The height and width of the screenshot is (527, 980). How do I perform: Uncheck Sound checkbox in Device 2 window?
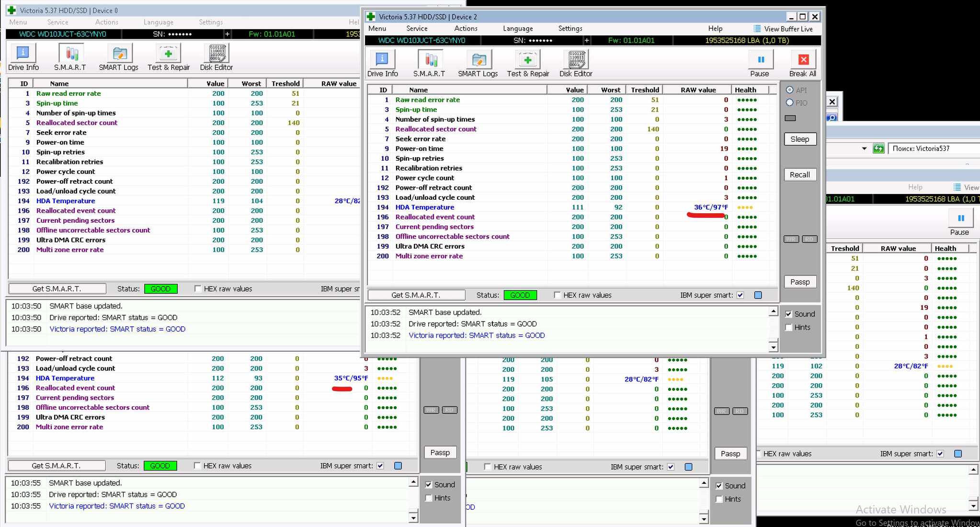[x=789, y=314]
